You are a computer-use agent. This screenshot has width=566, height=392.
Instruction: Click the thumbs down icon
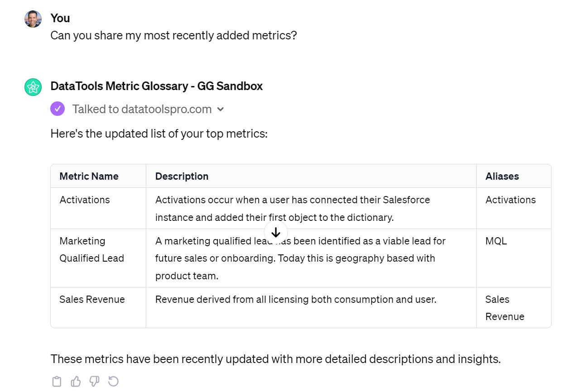coord(94,382)
